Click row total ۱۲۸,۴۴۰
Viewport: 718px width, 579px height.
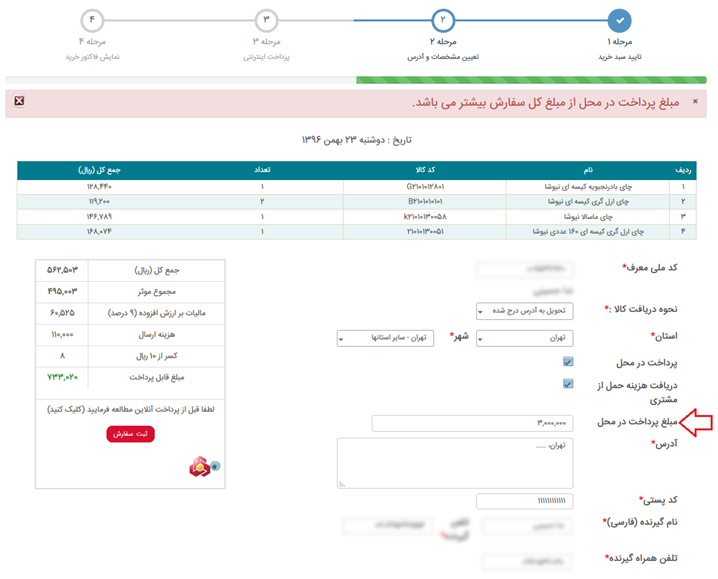click(99, 187)
